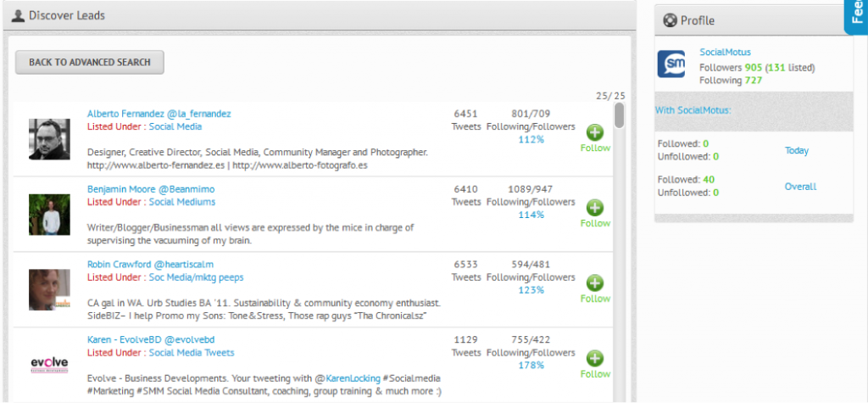Click the 123% ratio for Robin Crawford

pyautogui.click(x=531, y=290)
